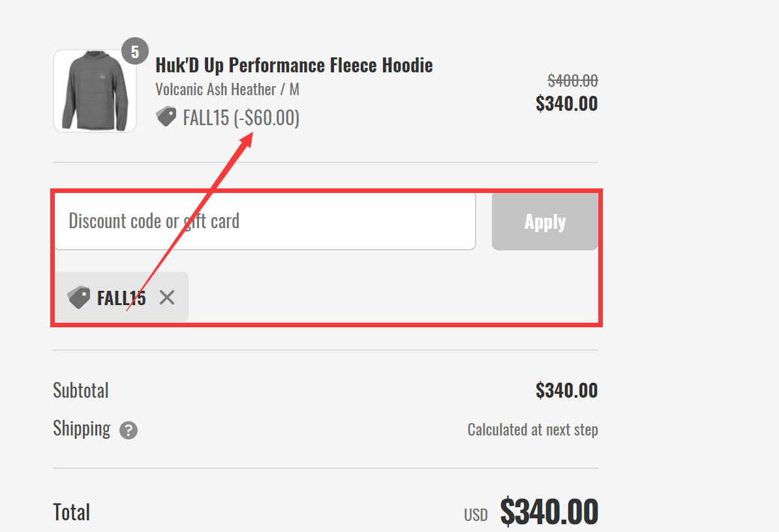Screen dimensions: 779x532
Task: Click the Apply button
Action: pyautogui.click(x=545, y=222)
